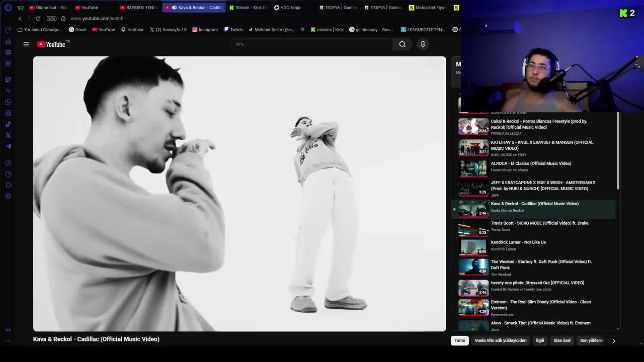Image resolution: width=644 pixels, height=362 pixels.
Task: Select the Size özel filter chip
Action: click(x=562, y=340)
